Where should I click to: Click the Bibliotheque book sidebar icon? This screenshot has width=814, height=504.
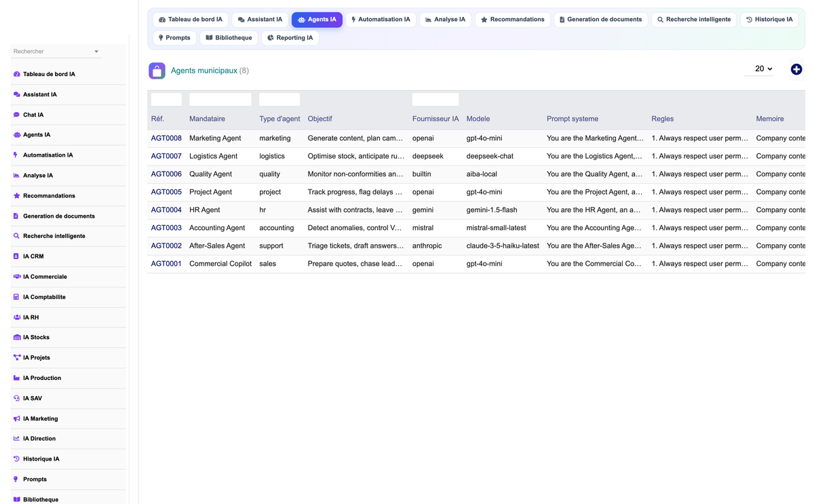pos(17,499)
